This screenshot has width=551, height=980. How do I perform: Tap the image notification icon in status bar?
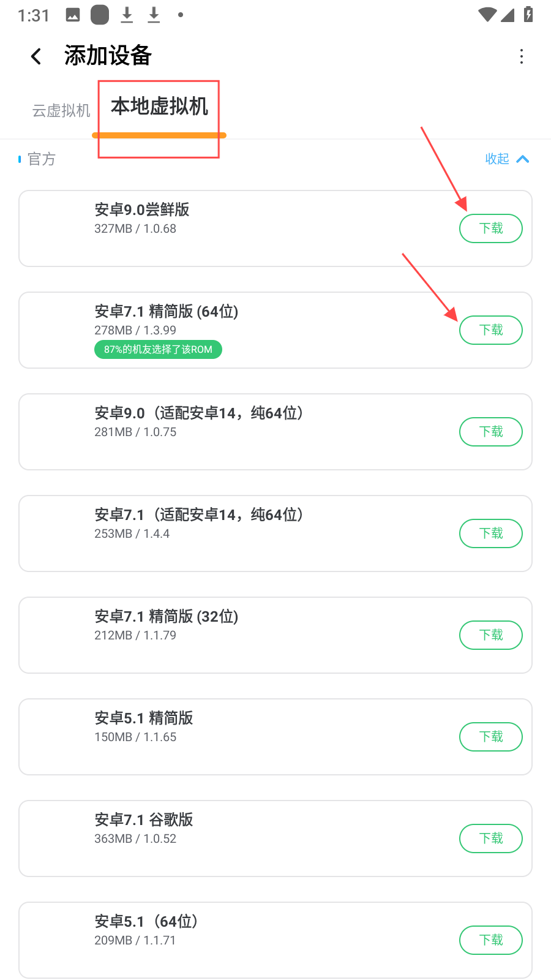click(x=73, y=15)
